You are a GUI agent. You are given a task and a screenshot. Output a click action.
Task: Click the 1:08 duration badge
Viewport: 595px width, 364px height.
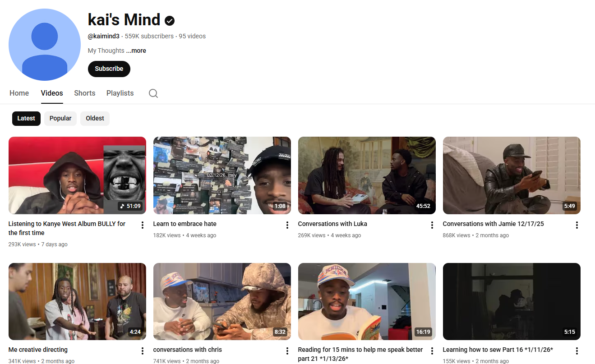pos(280,206)
